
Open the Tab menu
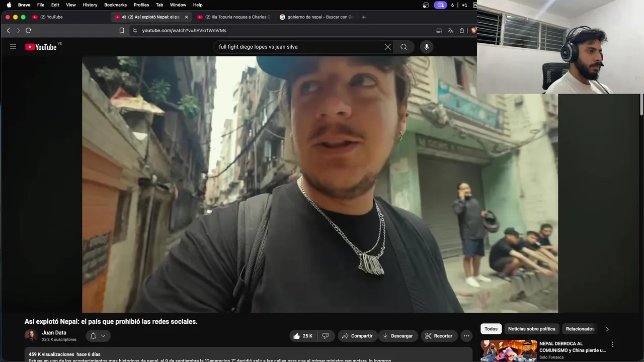pyautogui.click(x=159, y=5)
